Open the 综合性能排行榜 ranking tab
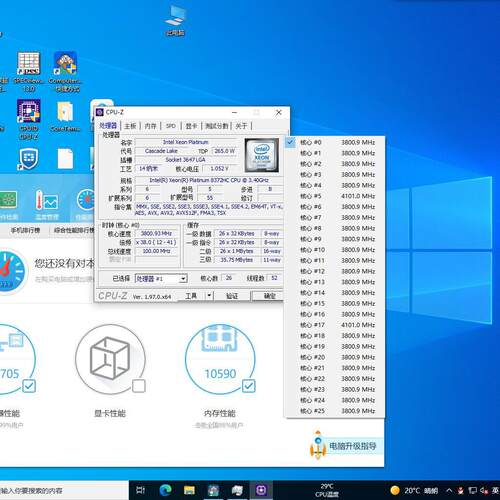The width and height of the screenshot is (500, 500). pos(74,230)
